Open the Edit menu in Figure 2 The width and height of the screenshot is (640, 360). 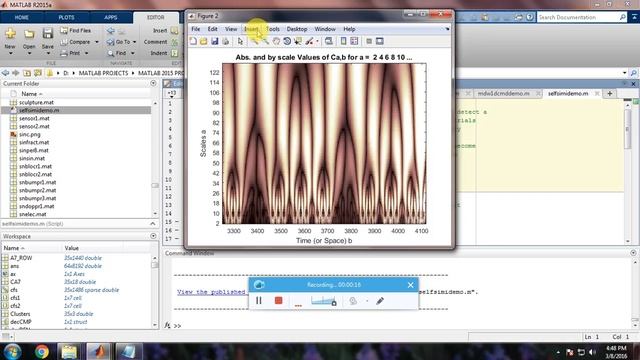coord(212,29)
